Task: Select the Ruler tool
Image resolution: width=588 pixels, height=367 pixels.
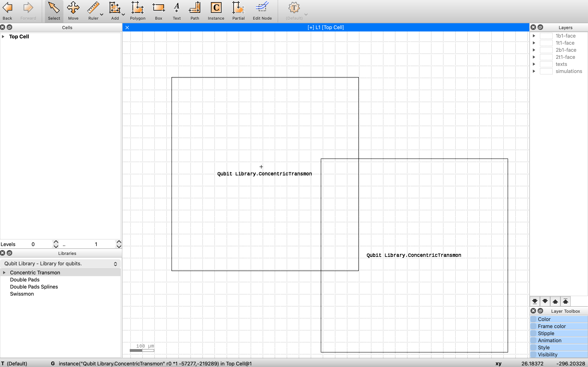Action: click(93, 11)
